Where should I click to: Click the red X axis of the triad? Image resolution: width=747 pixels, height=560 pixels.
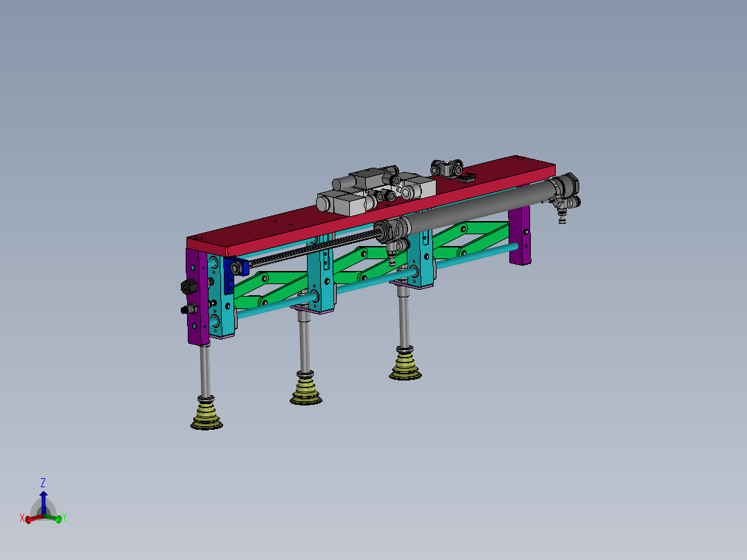(x=35, y=518)
